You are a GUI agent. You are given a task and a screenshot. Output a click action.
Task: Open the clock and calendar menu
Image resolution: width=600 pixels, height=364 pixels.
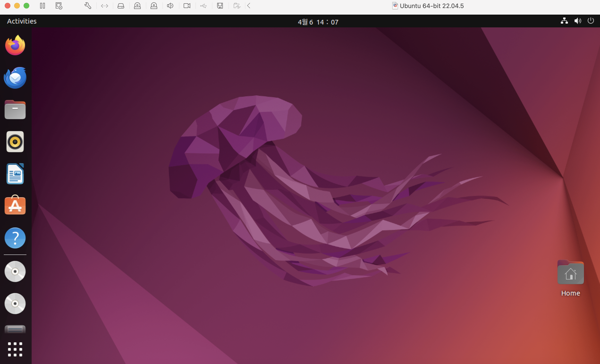318,22
